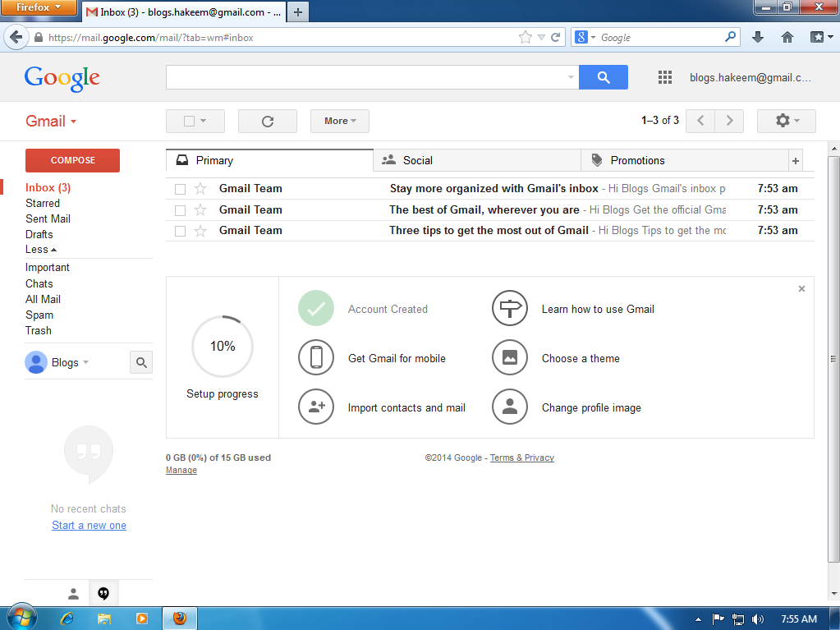The width and height of the screenshot is (840, 630).
Task: Click the contacts person icon at sidebar bottom
Action: pyautogui.click(x=73, y=594)
